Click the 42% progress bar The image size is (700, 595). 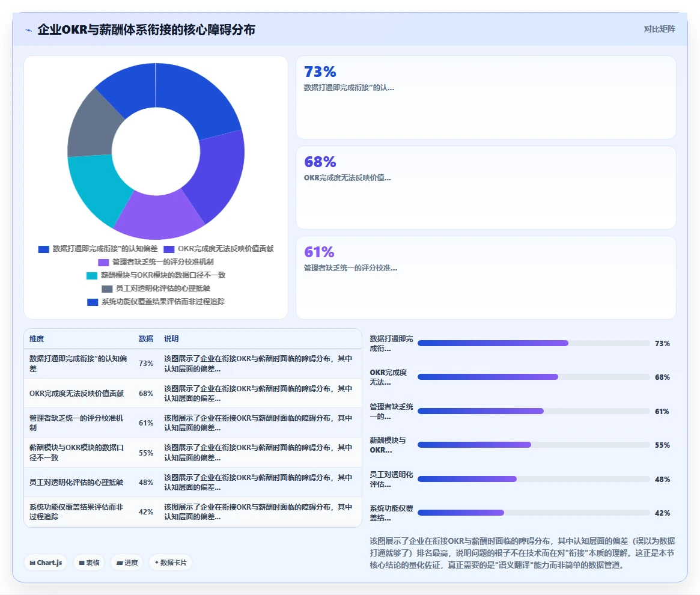(534, 513)
